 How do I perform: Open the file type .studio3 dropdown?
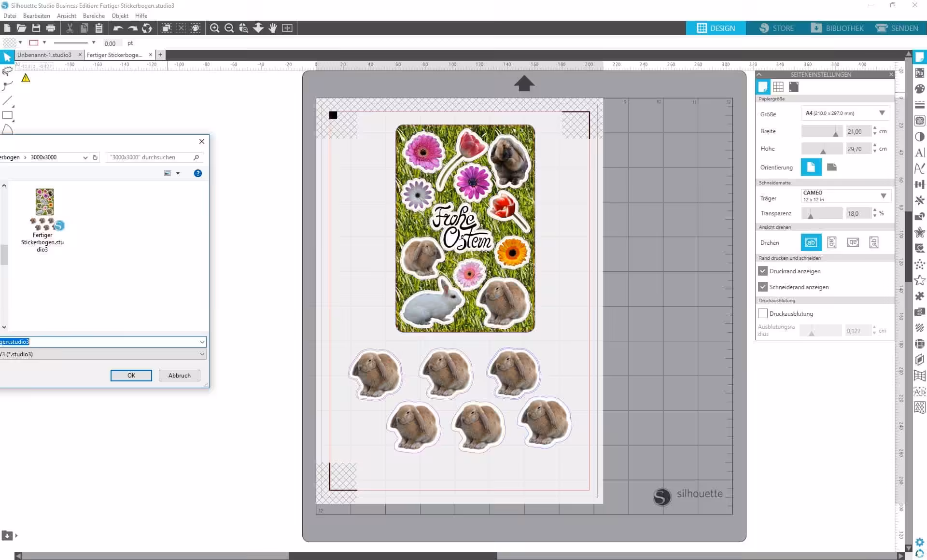point(202,354)
